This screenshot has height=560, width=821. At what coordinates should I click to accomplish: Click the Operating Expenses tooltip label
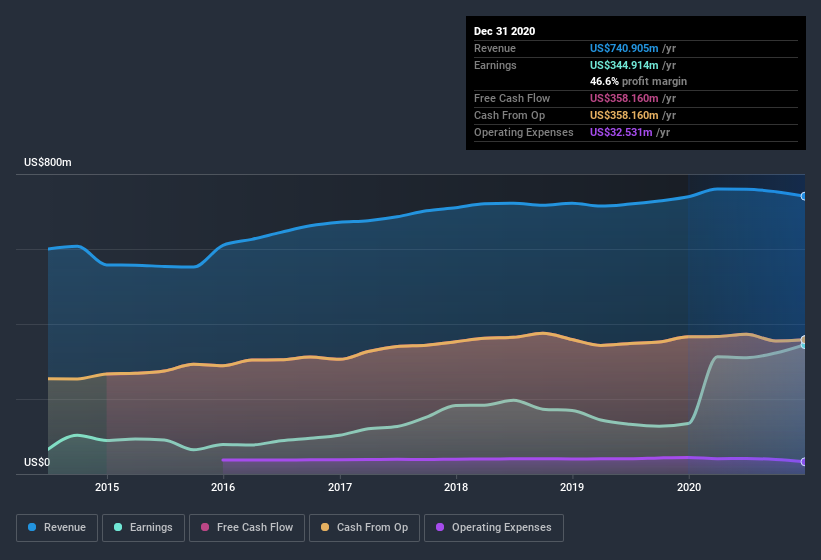tap(524, 132)
